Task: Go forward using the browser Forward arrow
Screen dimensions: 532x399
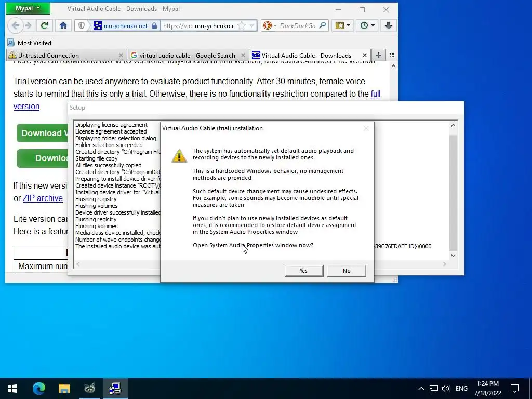Action: [x=29, y=25]
